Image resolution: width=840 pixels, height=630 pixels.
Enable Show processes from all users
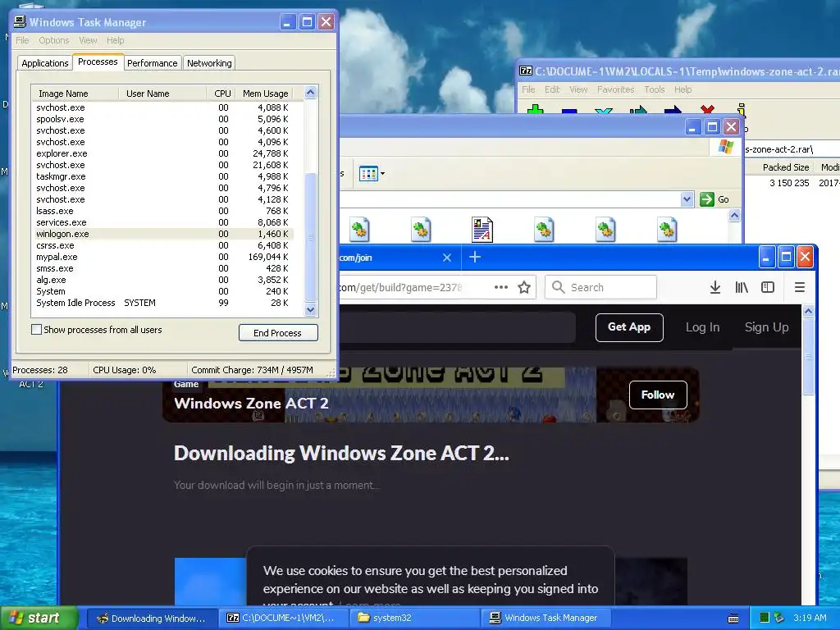[36, 330]
